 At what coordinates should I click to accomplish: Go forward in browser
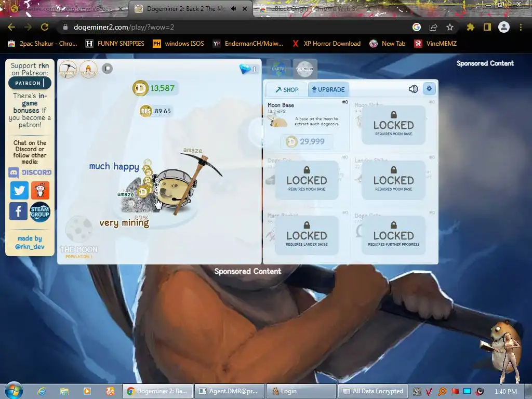[x=28, y=27]
